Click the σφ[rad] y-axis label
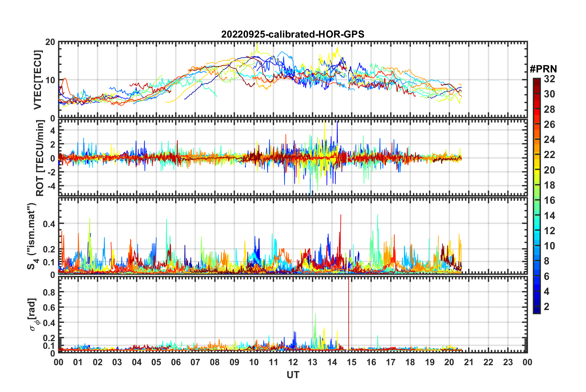The height and width of the screenshot is (392, 586). (x=33, y=315)
